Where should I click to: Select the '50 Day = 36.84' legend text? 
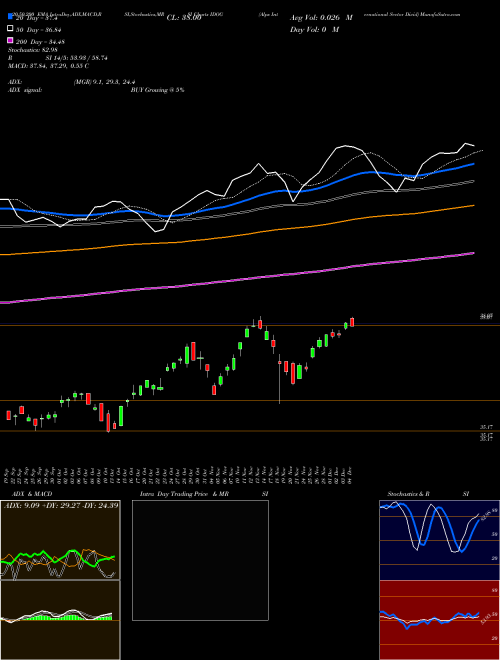pos(40,29)
